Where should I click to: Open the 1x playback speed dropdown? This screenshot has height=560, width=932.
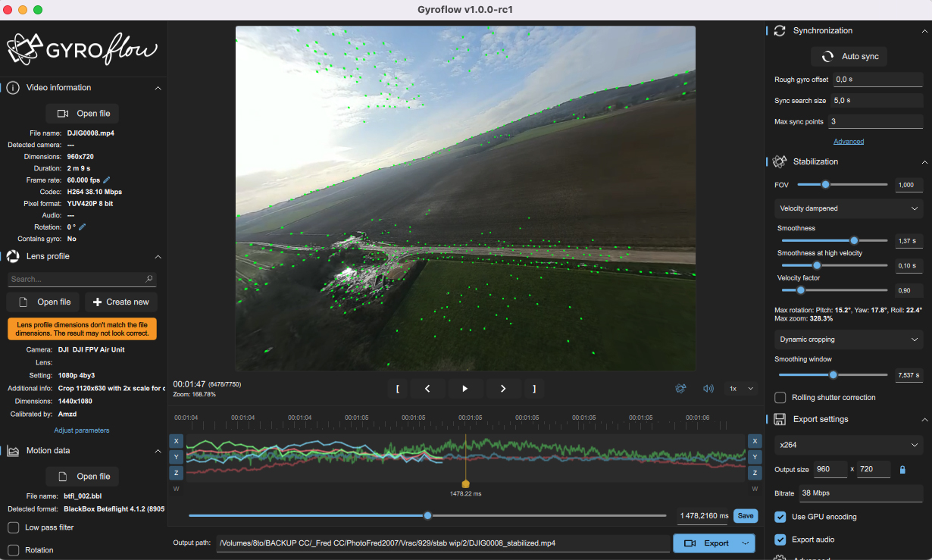(x=740, y=389)
